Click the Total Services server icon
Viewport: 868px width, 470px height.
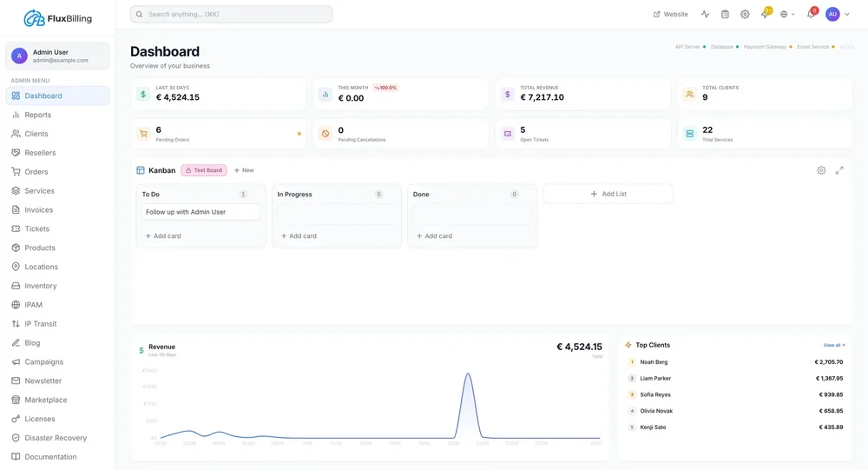[690, 134]
